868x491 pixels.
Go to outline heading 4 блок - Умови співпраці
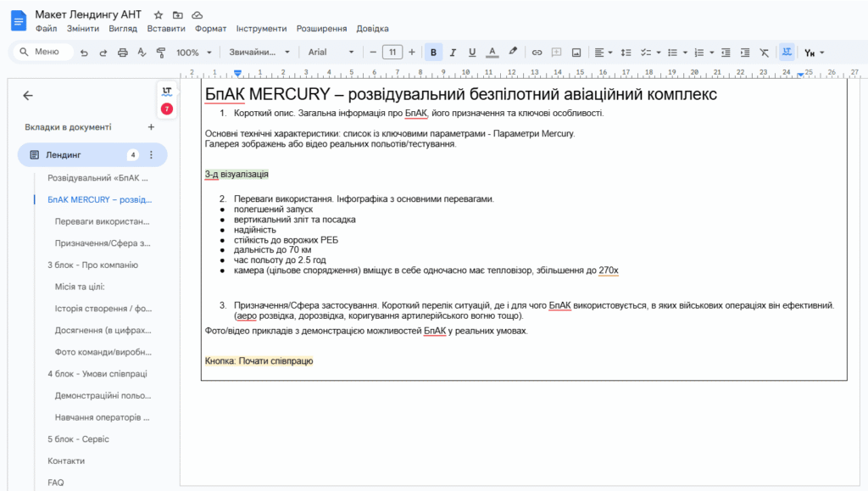click(97, 374)
